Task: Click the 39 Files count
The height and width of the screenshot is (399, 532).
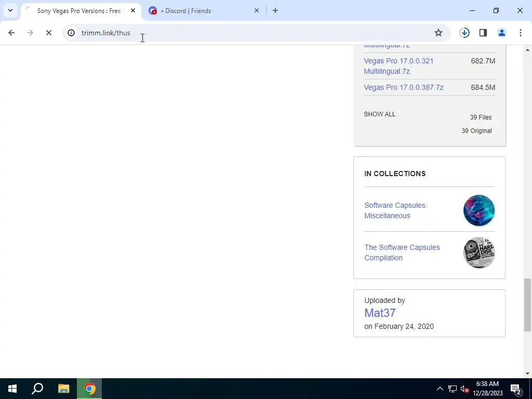Action: point(481,117)
